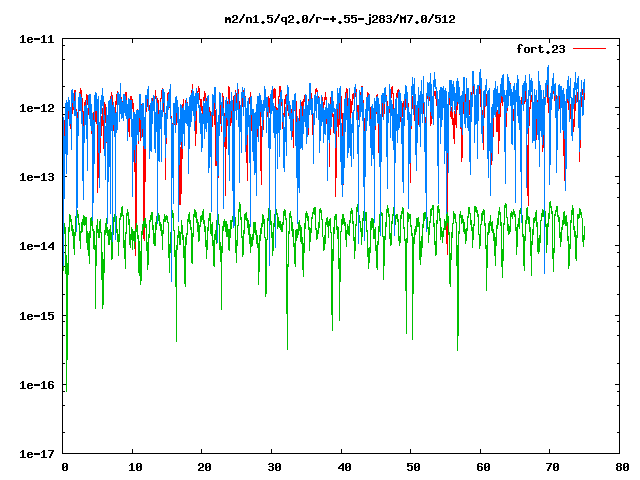Screen dimensions: 640x480
Task: Click the 1e-13 y-axis label
Action: [x=37, y=177]
